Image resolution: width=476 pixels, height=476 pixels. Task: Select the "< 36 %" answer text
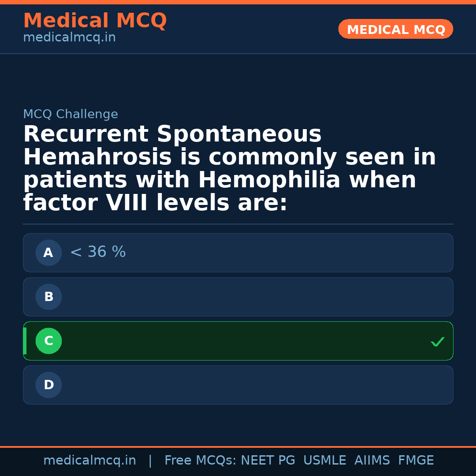(98, 253)
